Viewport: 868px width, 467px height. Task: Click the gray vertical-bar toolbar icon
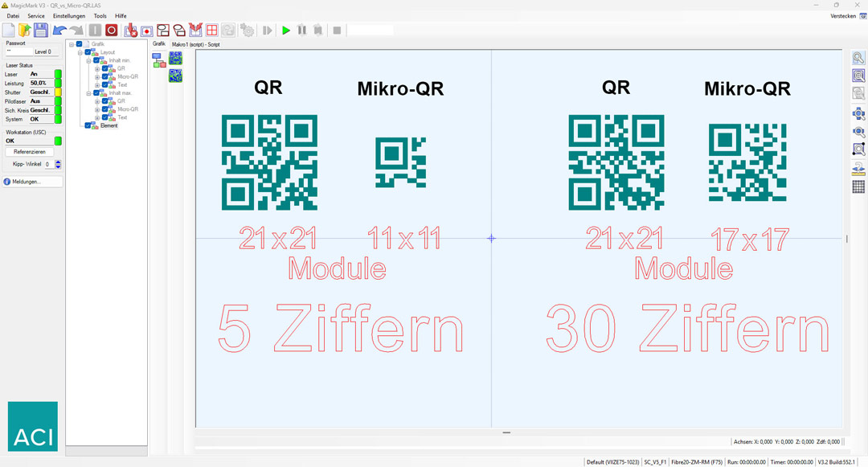95,30
